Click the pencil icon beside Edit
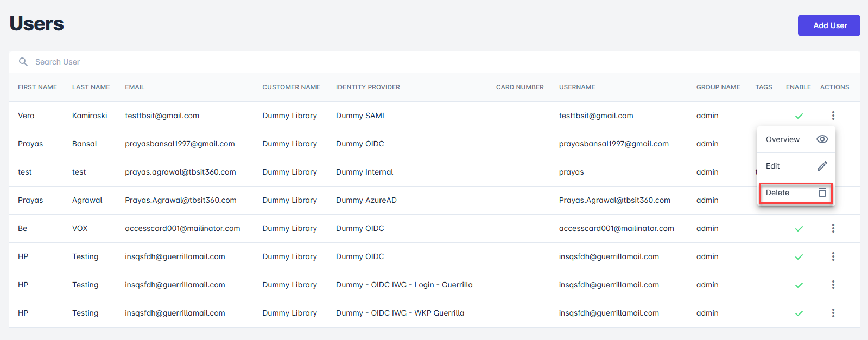 coord(822,166)
